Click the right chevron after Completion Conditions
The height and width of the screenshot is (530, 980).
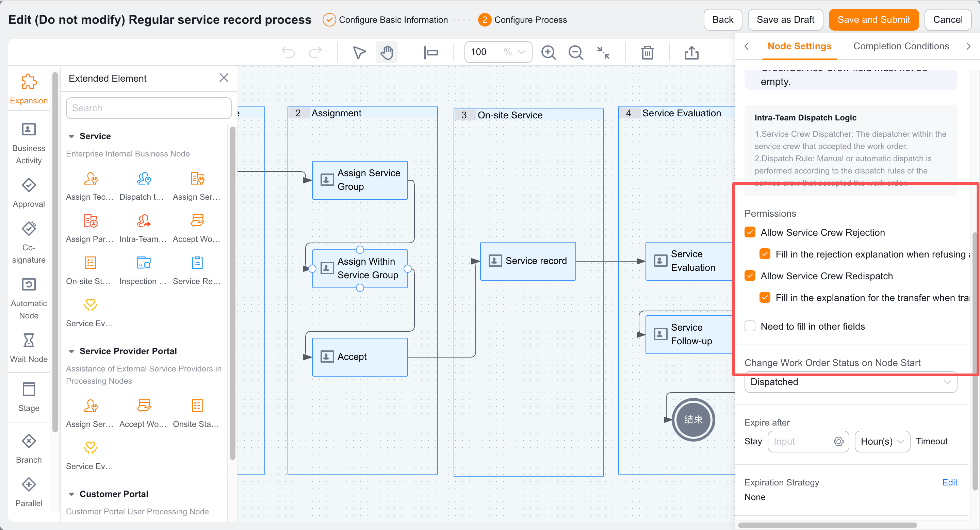click(968, 46)
